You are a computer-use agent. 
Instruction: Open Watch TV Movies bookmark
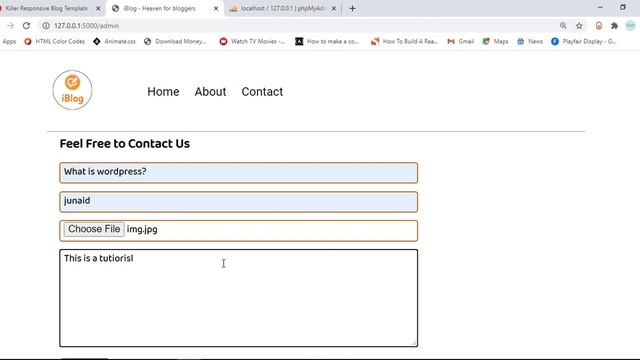point(252,42)
